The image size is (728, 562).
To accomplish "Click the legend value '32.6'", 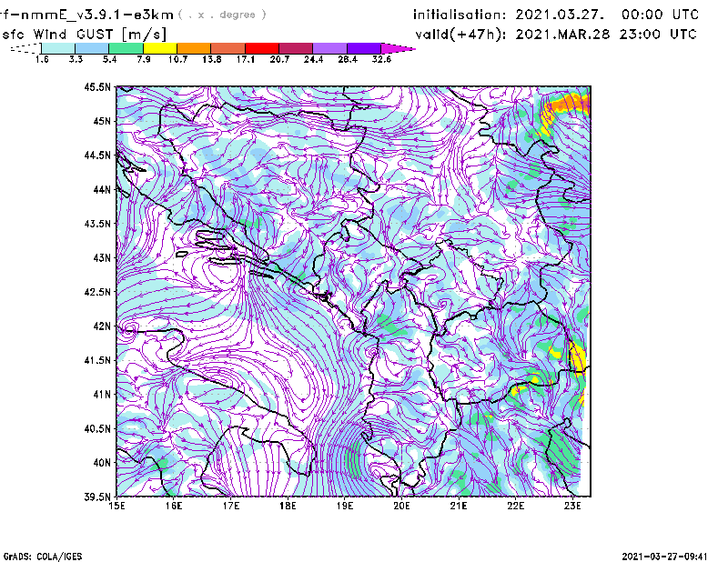I will pos(381,59).
